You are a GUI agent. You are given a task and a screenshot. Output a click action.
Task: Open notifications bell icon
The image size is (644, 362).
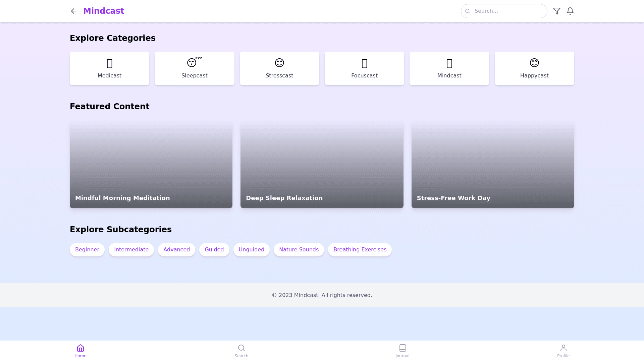pyautogui.click(x=570, y=11)
